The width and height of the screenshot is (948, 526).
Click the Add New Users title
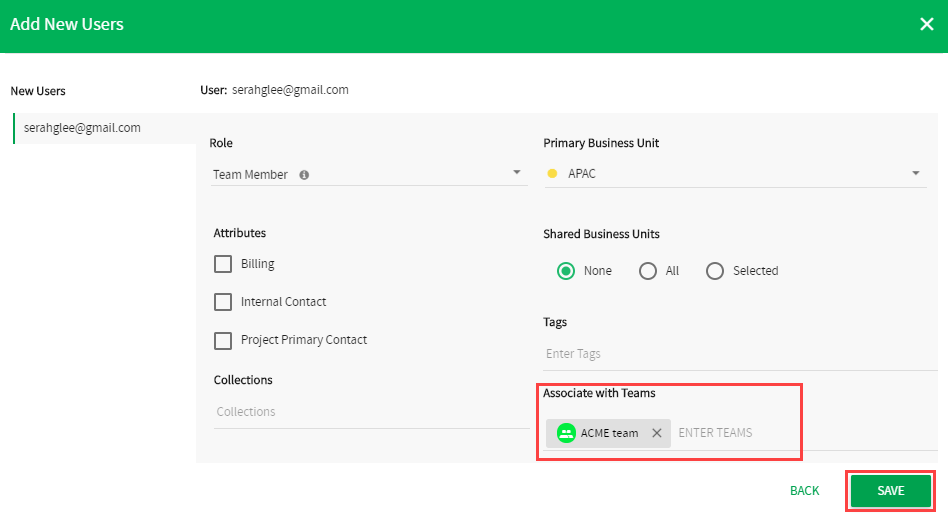[x=67, y=24]
